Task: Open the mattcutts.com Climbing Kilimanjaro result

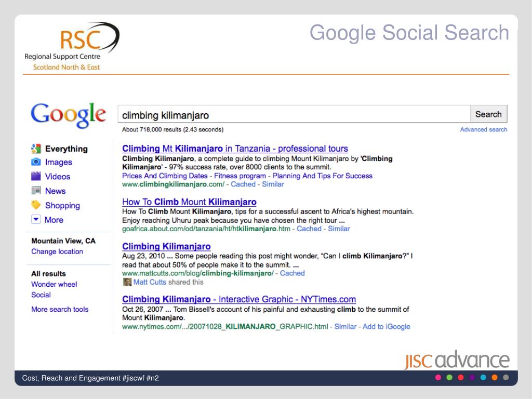Action: tap(166, 246)
